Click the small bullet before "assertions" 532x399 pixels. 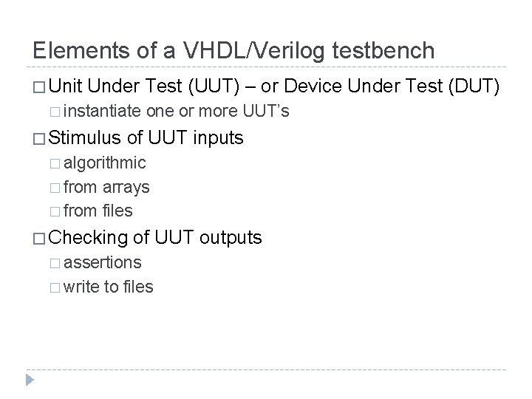click(56, 262)
